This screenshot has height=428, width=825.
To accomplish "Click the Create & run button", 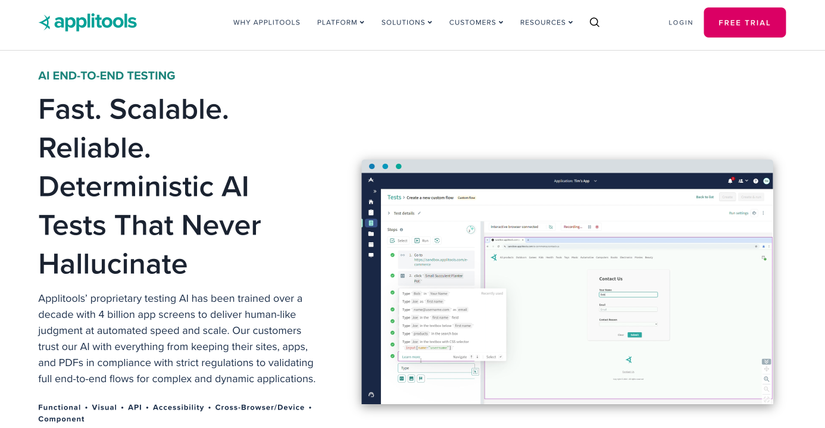I will click(x=751, y=197).
